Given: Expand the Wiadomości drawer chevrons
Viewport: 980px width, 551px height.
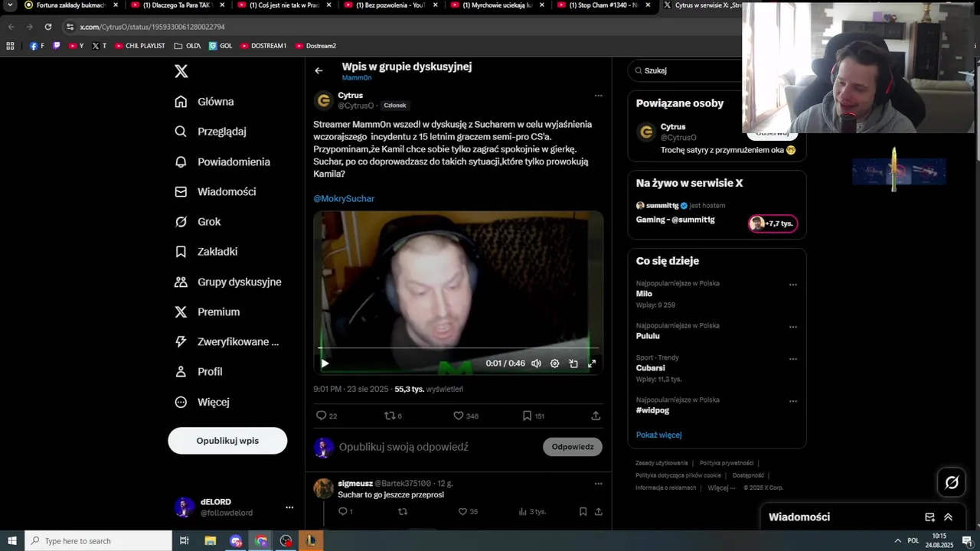Looking at the screenshot, I should coord(948,517).
